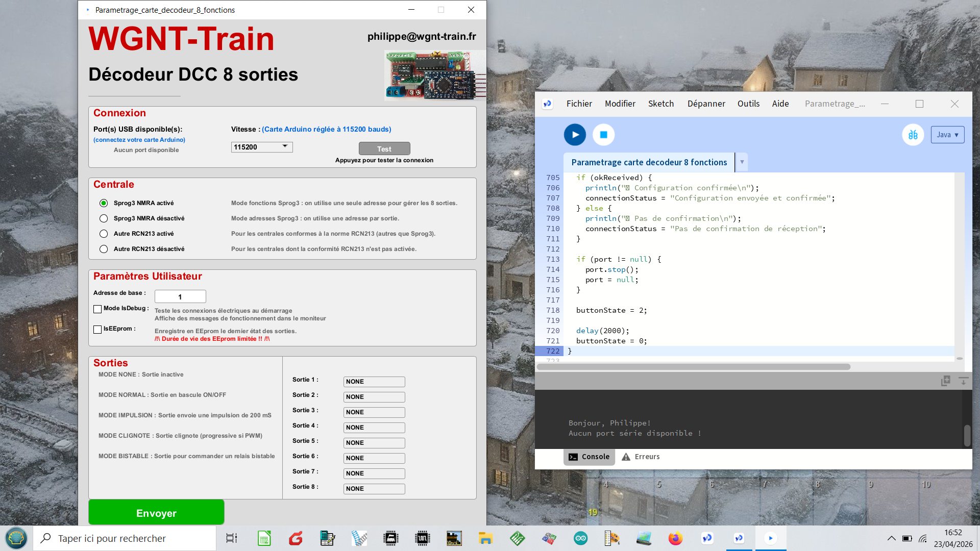
Task: Expand the sketch tab arrow menu
Action: [742, 162]
